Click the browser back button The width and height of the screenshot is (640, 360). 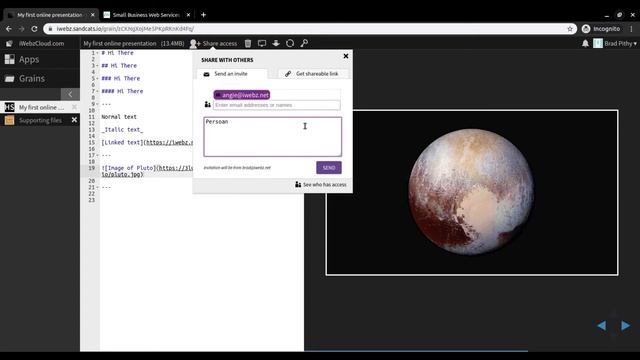click(x=9, y=29)
